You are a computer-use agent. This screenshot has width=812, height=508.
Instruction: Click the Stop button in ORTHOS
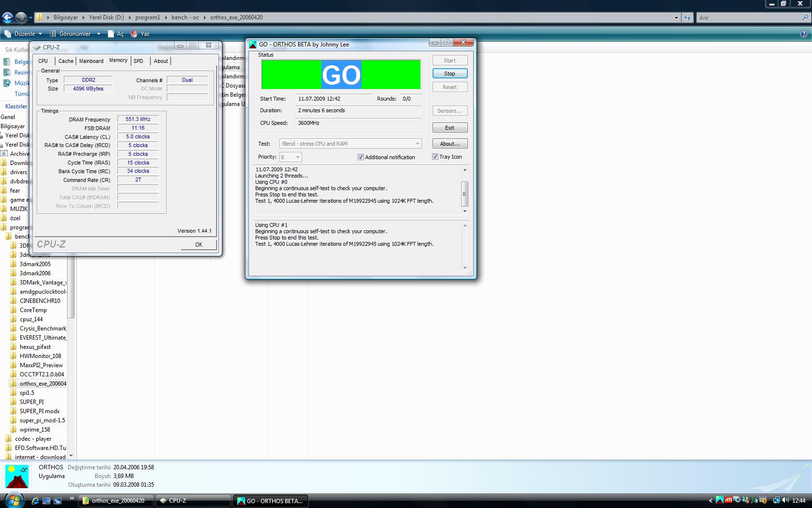coord(449,74)
